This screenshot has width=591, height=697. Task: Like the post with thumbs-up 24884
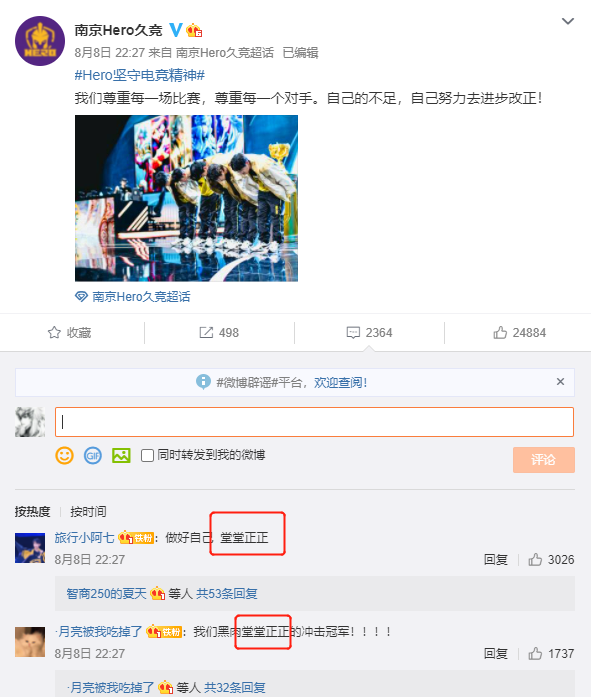pos(500,332)
